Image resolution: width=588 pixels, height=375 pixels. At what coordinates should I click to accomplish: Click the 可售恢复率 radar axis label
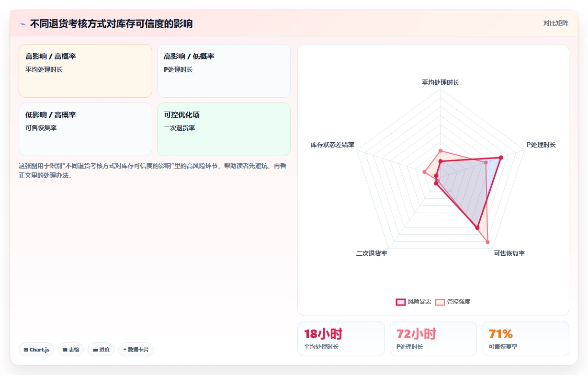509,253
